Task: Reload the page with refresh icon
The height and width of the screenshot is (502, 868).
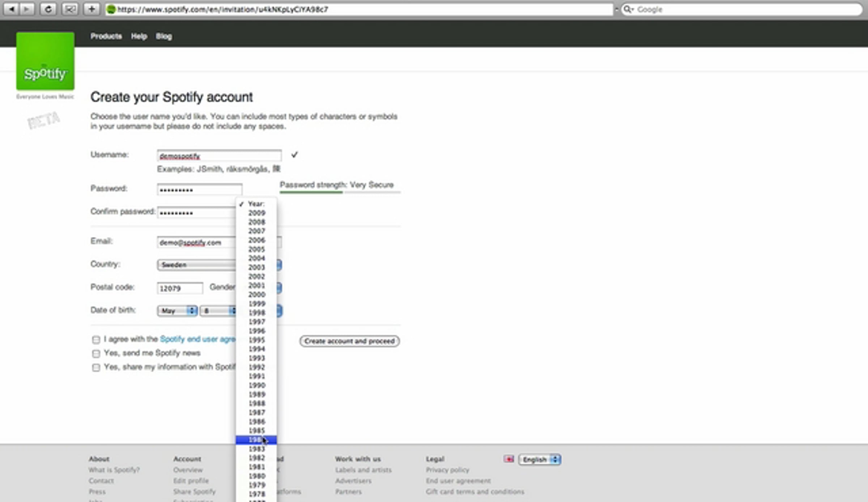Action: pyautogui.click(x=48, y=9)
